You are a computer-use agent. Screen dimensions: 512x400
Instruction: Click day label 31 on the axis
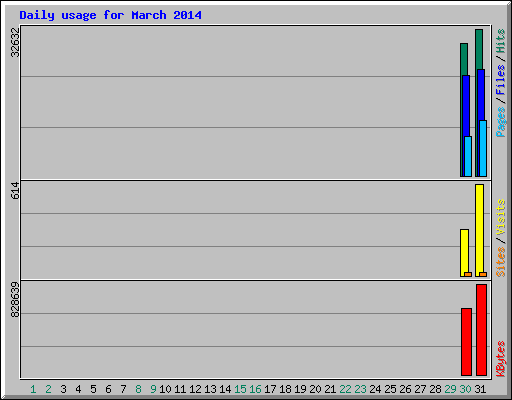tap(480, 389)
